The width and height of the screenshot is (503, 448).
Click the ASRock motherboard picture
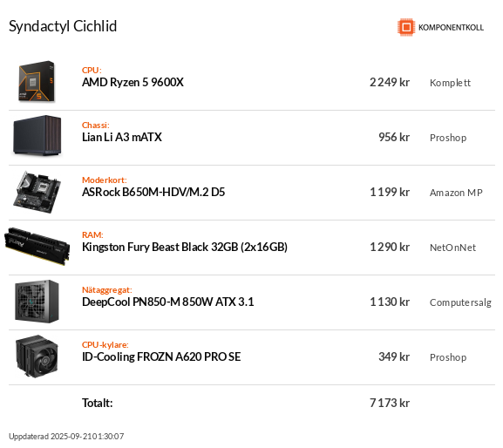point(37,192)
